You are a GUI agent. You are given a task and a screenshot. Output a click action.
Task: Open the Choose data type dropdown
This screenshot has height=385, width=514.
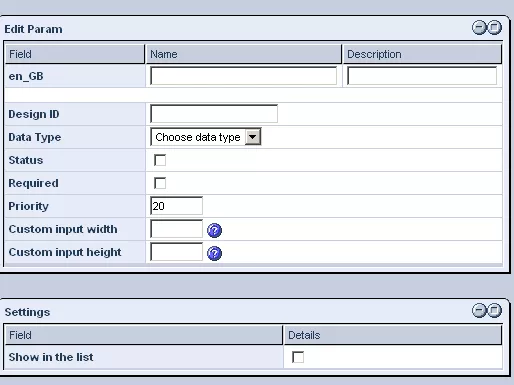206,137
